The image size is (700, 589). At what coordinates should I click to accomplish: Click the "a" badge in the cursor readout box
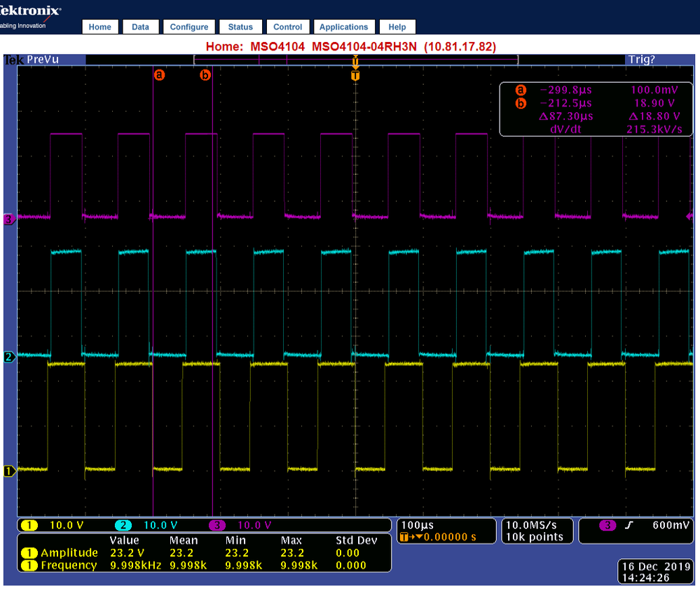(x=520, y=90)
